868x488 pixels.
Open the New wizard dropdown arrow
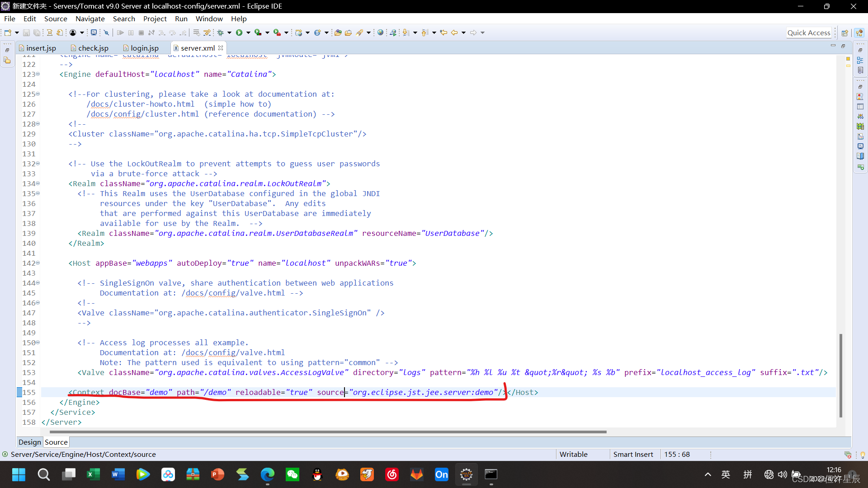click(x=16, y=33)
